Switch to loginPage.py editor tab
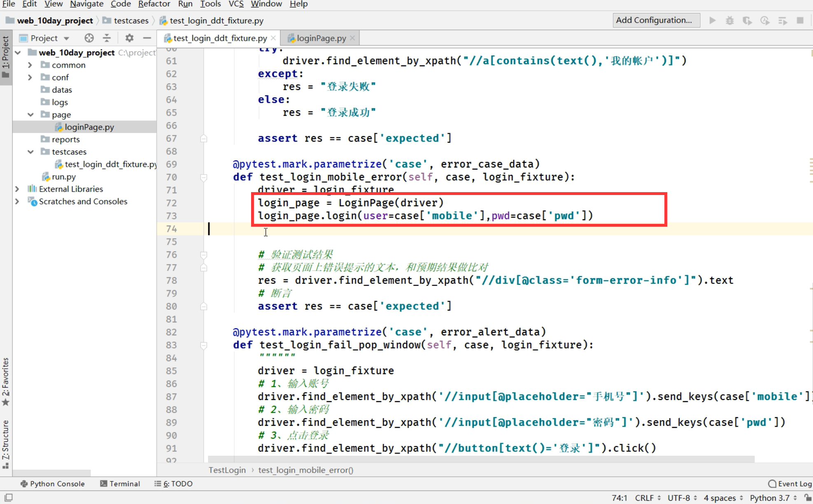Image resolution: width=813 pixels, height=504 pixels. click(x=321, y=38)
